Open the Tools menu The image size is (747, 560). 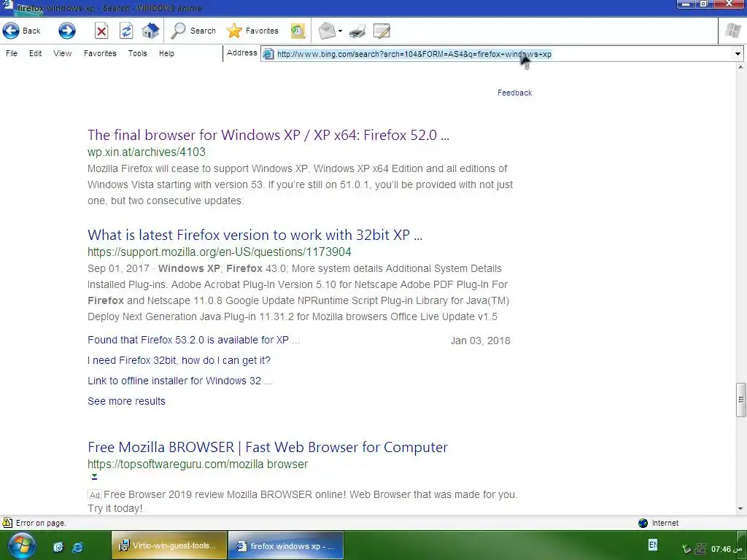coord(137,53)
